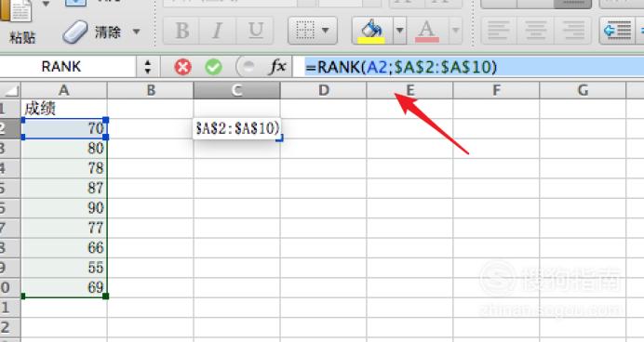Select the row header of the row containing 69

point(10,287)
